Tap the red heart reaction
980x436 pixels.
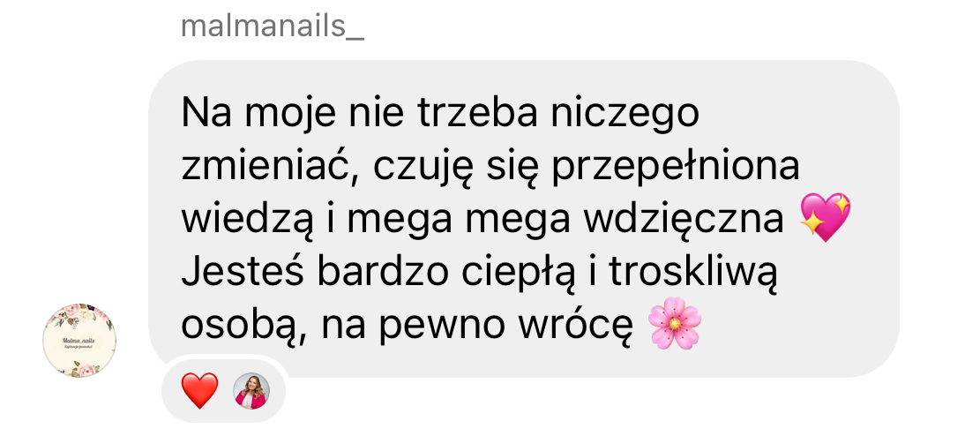coord(199,391)
